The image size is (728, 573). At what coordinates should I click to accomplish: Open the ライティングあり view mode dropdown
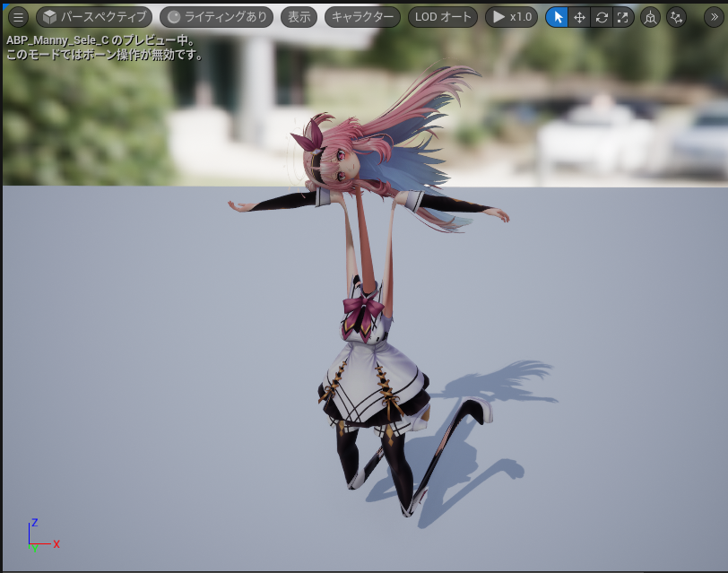coord(216,17)
